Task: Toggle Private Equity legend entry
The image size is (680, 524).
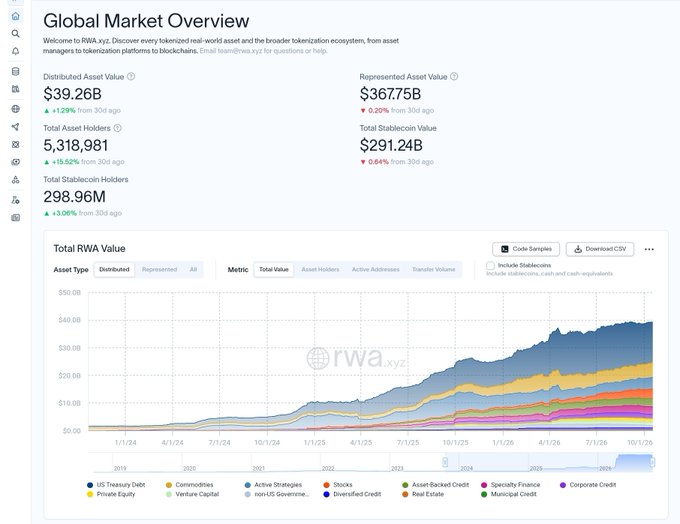Action: 111,494
